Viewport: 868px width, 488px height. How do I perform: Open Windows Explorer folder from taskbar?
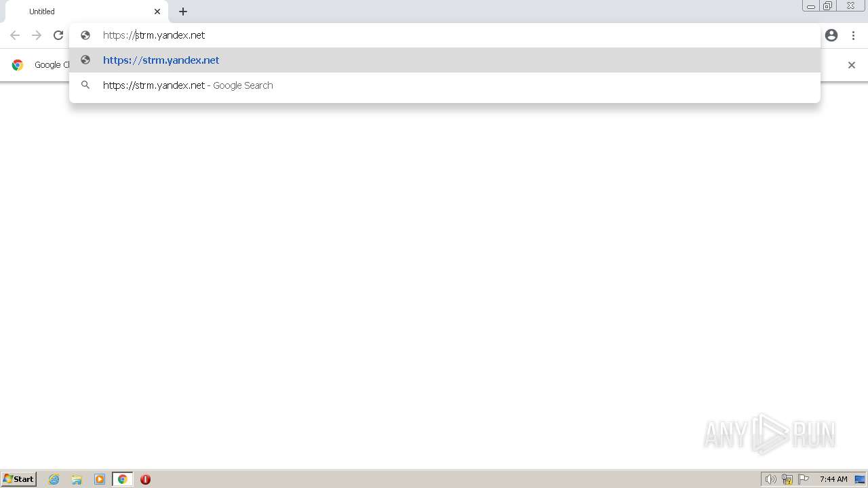click(77, 479)
